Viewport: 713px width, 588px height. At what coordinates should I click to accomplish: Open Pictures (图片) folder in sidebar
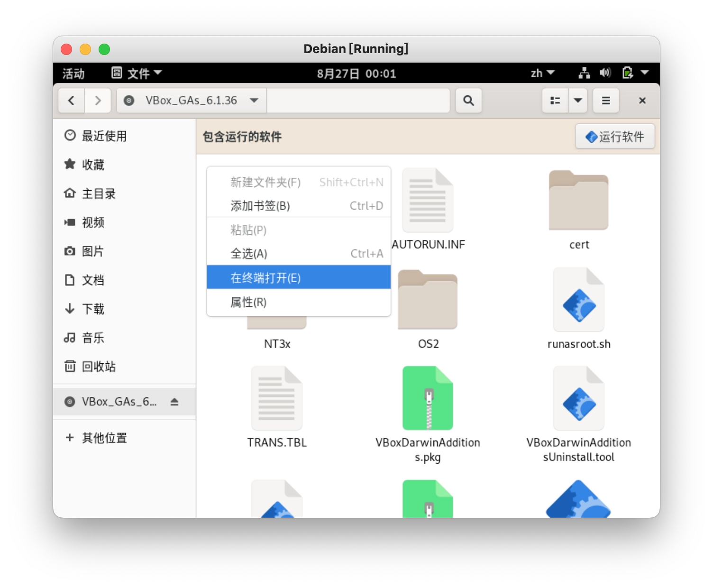pyautogui.click(x=125, y=251)
